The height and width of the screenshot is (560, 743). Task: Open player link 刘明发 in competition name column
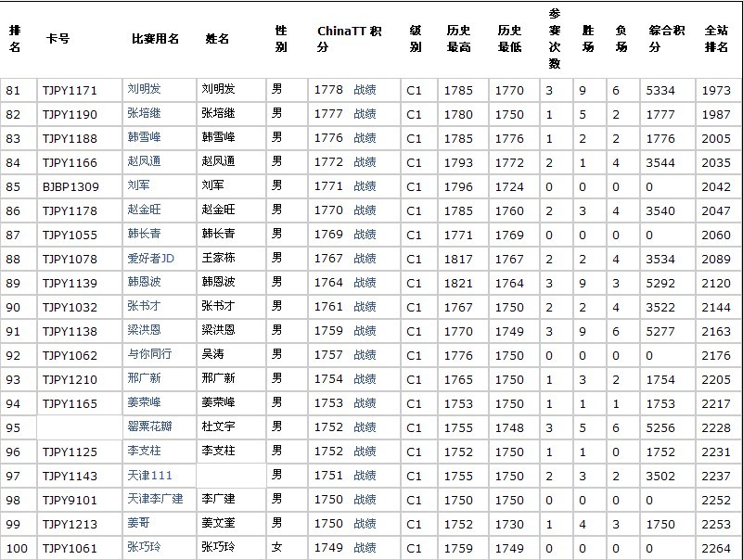tap(144, 89)
